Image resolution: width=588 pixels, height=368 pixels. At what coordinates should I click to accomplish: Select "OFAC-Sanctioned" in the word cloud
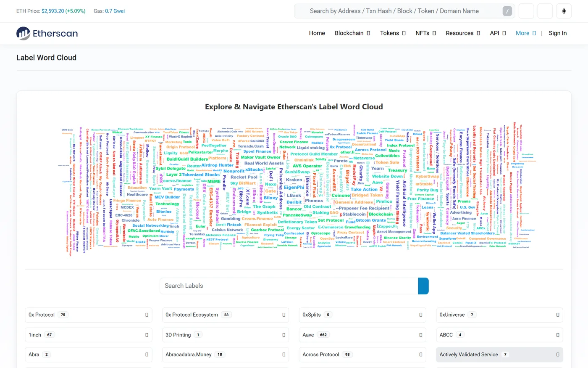(x=144, y=230)
